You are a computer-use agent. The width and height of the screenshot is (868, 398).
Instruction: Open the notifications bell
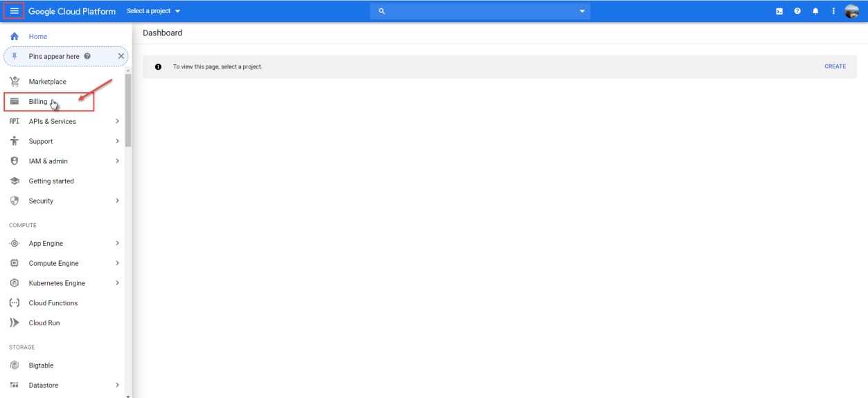(x=815, y=11)
